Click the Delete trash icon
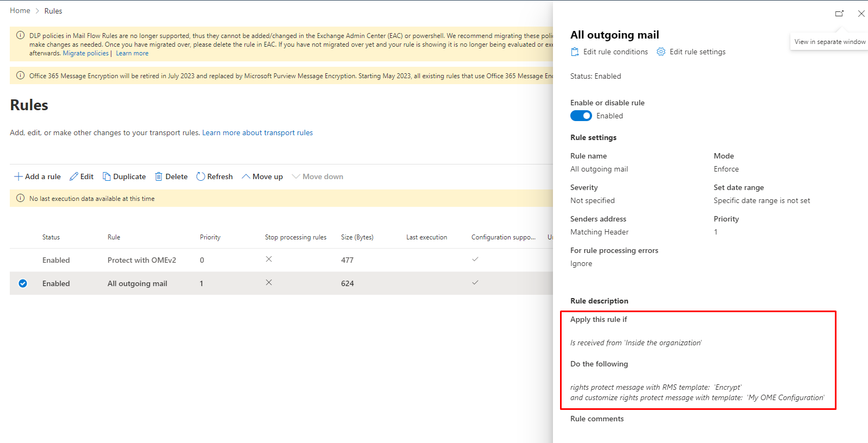 [x=159, y=176]
